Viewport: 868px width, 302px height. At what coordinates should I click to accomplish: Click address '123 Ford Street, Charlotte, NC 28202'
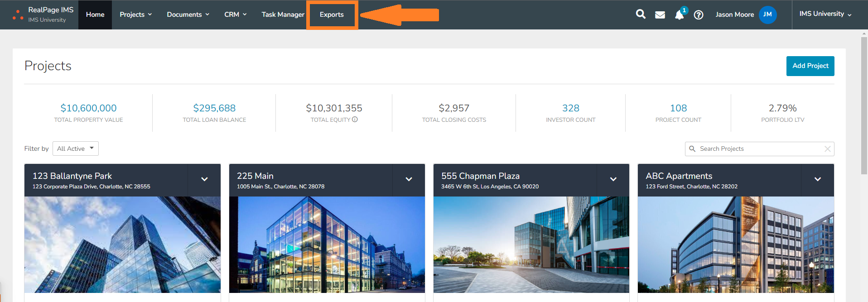(691, 187)
